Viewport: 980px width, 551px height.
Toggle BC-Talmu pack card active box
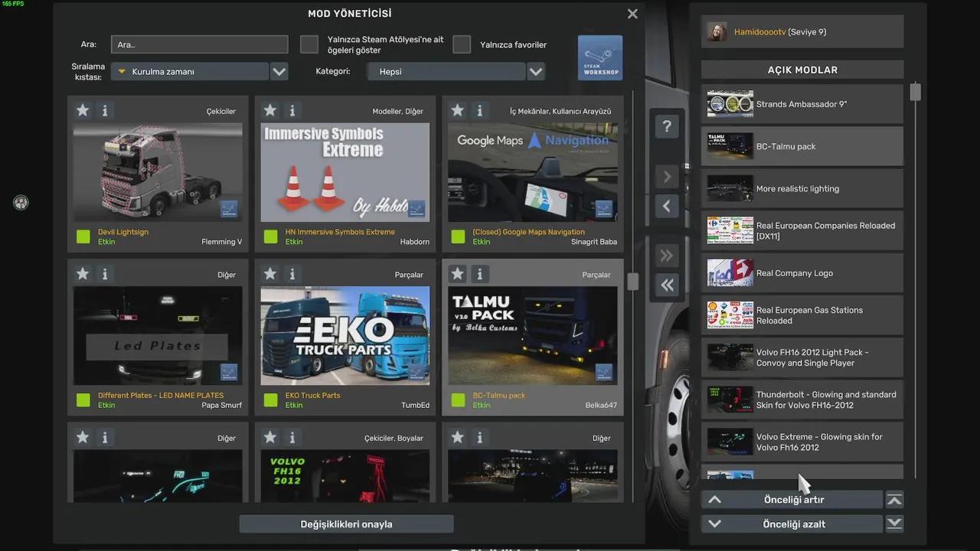[x=458, y=399]
